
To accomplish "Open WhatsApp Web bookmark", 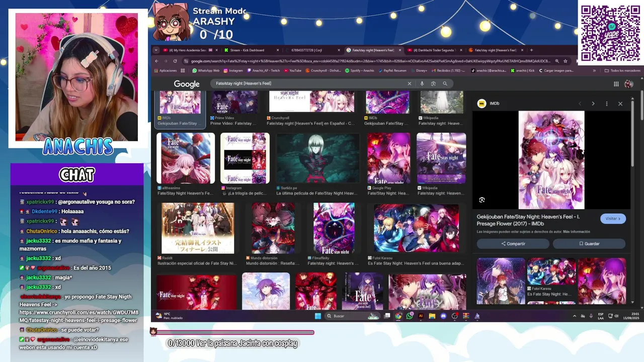I will coord(206,70).
